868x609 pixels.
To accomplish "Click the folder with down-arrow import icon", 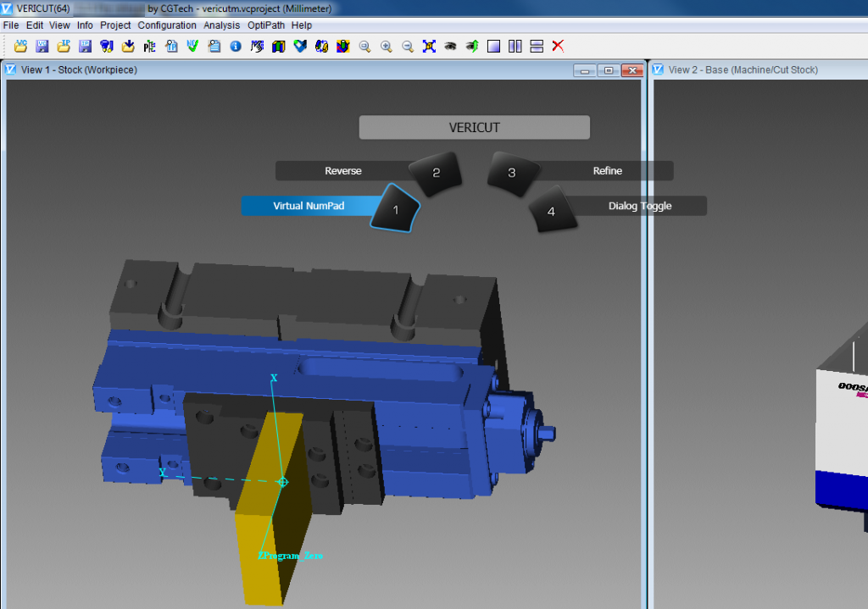I will click(129, 47).
